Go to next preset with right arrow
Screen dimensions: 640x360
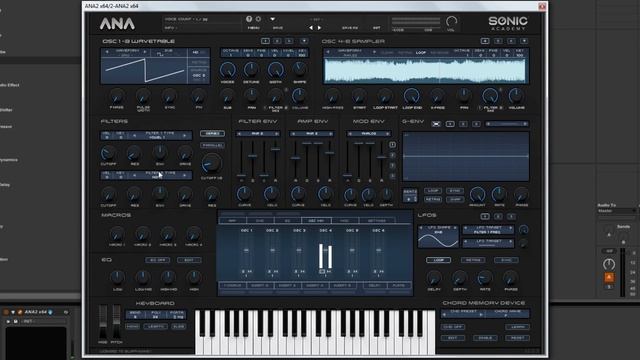click(319, 28)
